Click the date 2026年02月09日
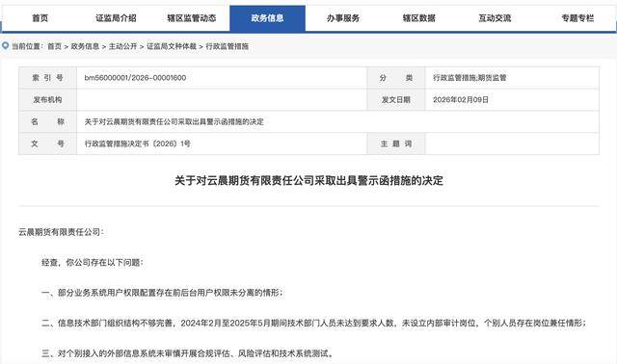The height and width of the screenshot is (364, 617). pos(461,100)
